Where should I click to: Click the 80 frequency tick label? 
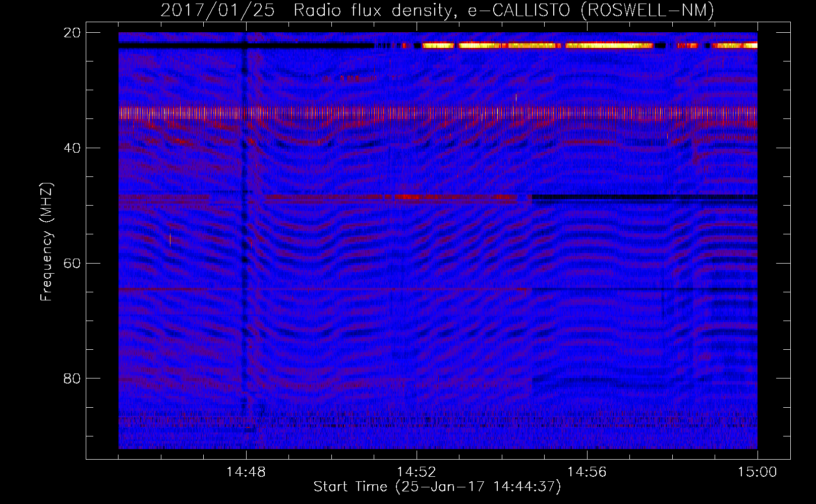(72, 379)
